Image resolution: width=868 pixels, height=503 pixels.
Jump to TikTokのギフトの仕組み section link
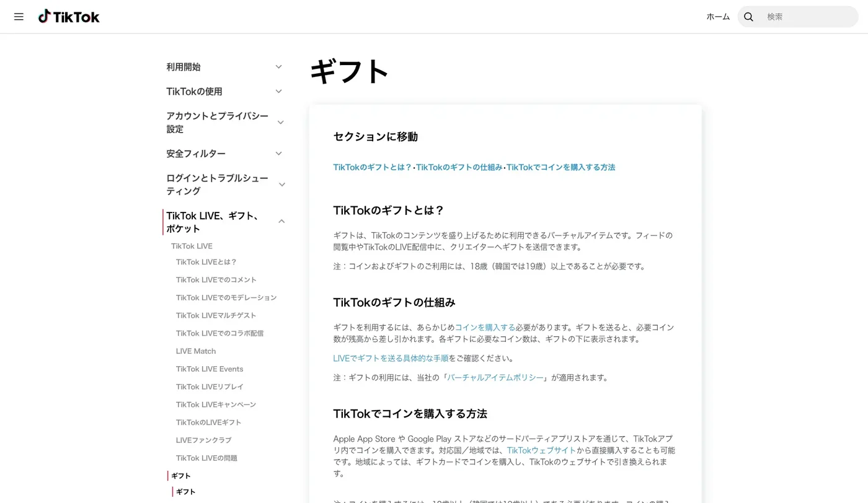coord(459,167)
